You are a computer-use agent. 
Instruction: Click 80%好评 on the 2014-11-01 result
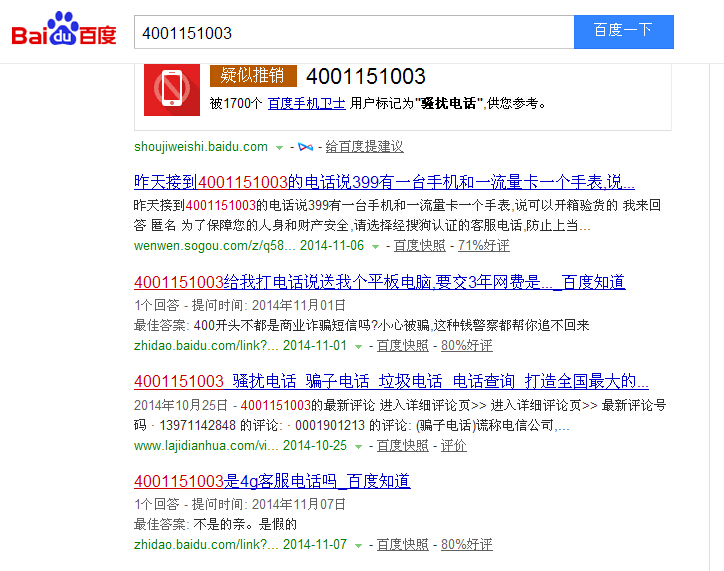coord(467,346)
